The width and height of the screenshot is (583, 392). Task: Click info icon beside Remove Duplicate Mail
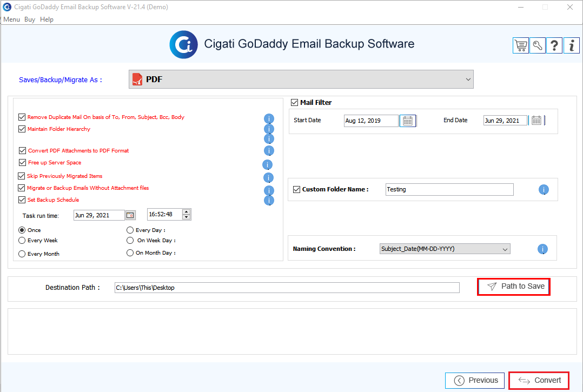point(269,118)
